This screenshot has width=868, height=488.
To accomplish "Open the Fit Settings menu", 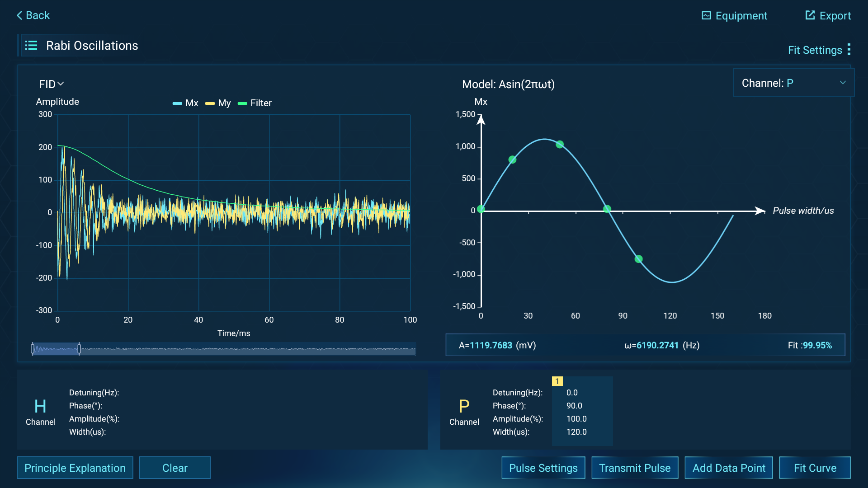I will coord(819,50).
